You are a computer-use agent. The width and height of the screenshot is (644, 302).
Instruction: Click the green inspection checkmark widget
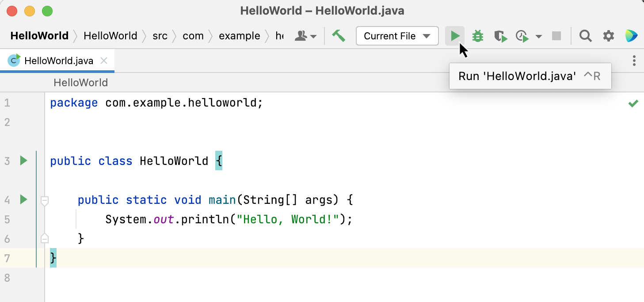pyautogui.click(x=633, y=103)
